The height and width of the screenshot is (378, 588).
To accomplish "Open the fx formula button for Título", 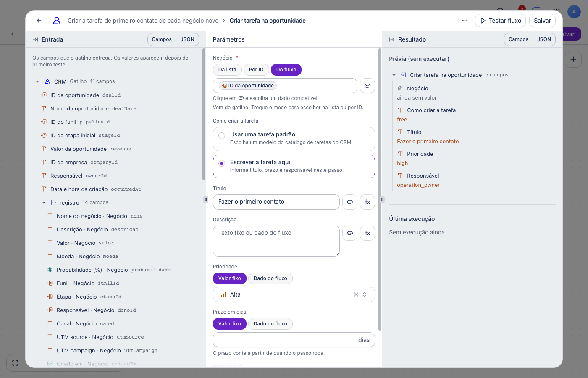I will pyautogui.click(x=367, y=202).
